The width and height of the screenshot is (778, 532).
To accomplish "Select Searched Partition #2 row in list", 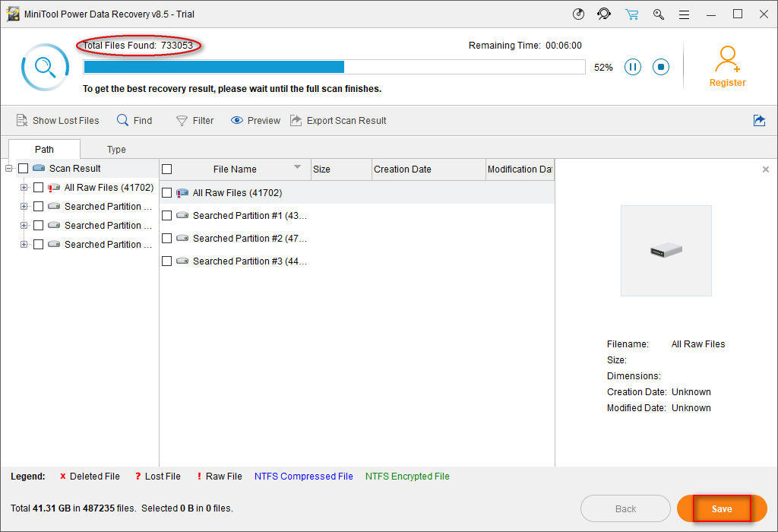I will click(x=357, y=238).
